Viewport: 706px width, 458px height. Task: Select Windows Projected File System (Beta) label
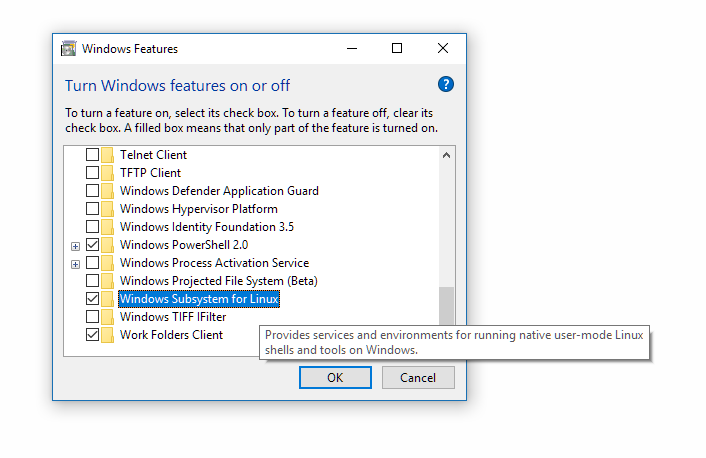pyautogui.click(x=218, y=281)
